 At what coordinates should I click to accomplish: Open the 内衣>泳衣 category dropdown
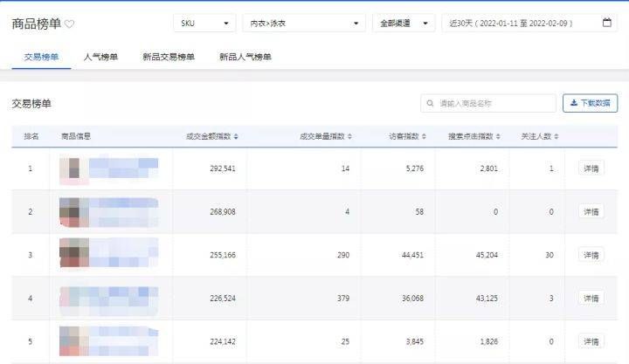coord(303,23)
